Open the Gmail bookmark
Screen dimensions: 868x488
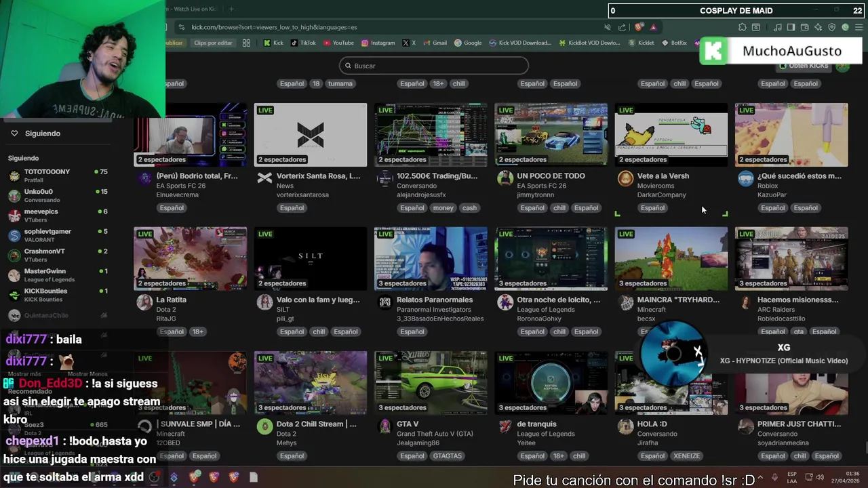(x=435, y=43)
